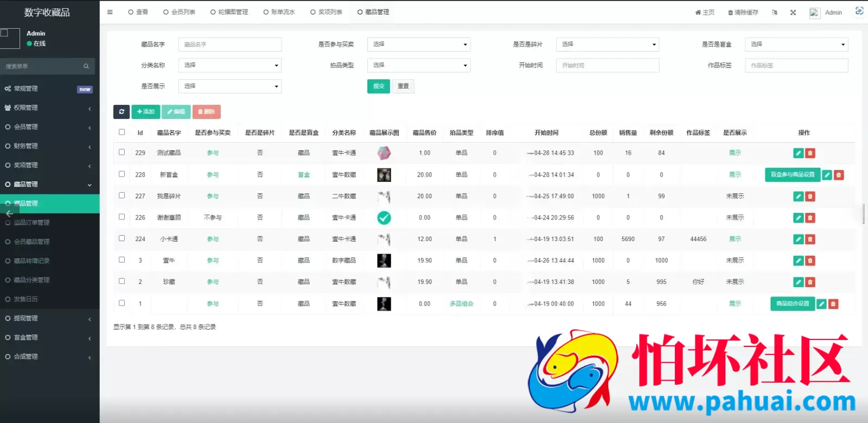The height and width of the screenshot is (423, 868).
Task: Click green edit icon for row 2 珍藏
Action: point(799,282)
